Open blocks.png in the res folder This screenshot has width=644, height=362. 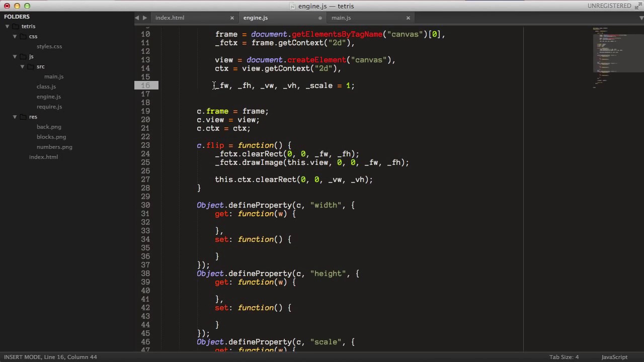click(51, 137)
